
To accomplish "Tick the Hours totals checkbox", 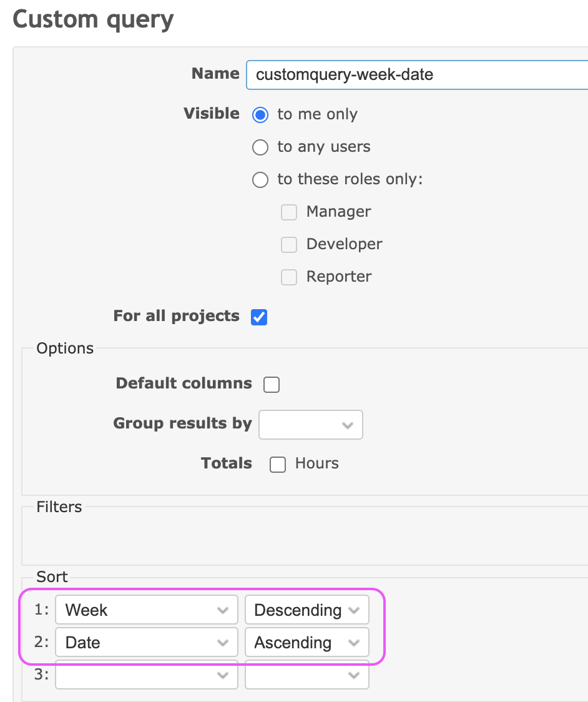I will pyautogui.click(x=277, y=464).
